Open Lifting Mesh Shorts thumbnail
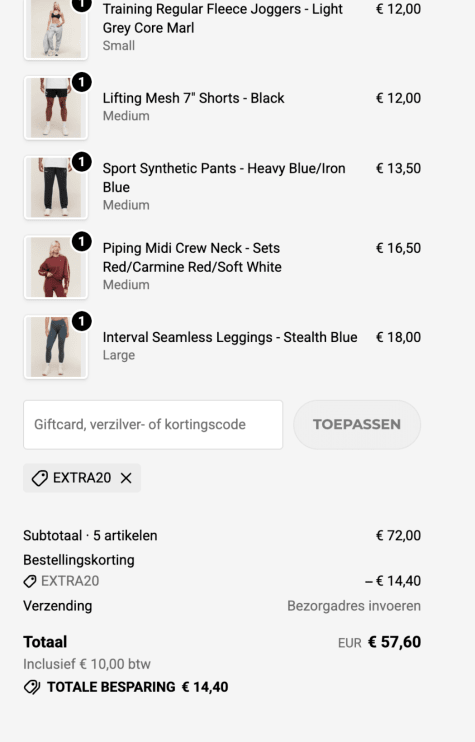This screenshot has height=742, width=475. [56, 108]
